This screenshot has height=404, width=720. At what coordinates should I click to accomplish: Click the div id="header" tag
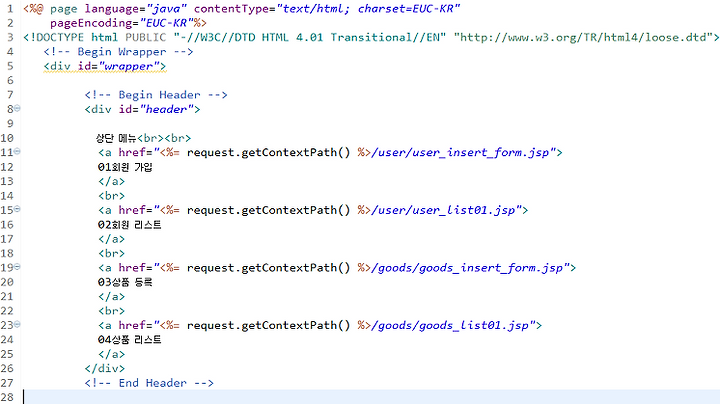(x=142, y=109)
